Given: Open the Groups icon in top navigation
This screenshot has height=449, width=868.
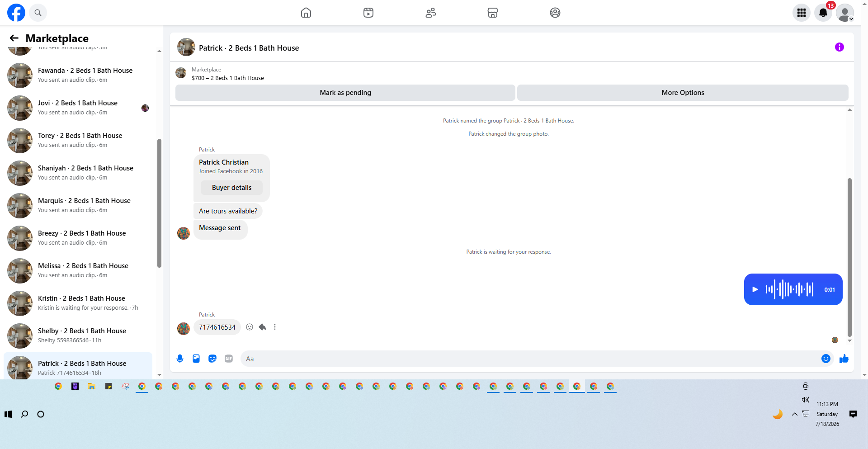Looking at the screenshot, I should (x=555, y=13).
